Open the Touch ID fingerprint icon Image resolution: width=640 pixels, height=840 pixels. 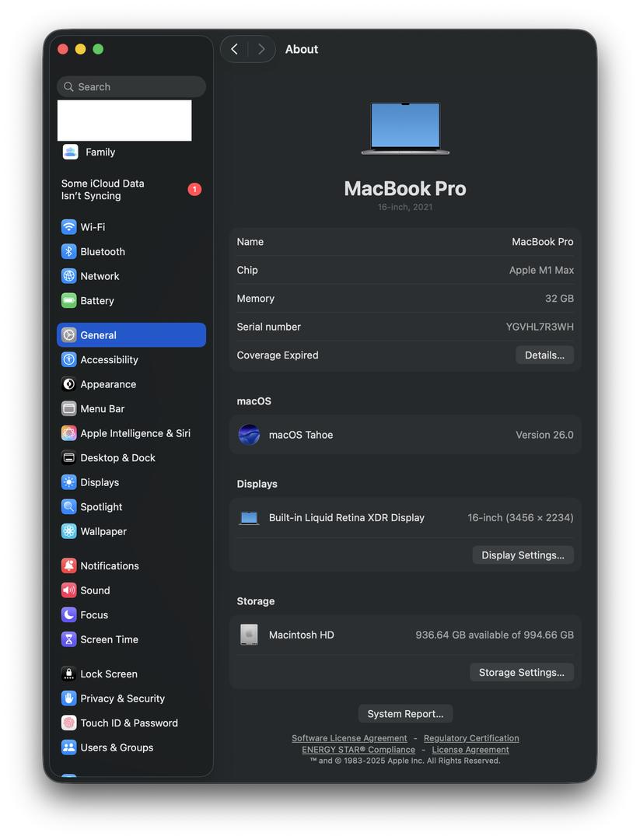(68, 723)
